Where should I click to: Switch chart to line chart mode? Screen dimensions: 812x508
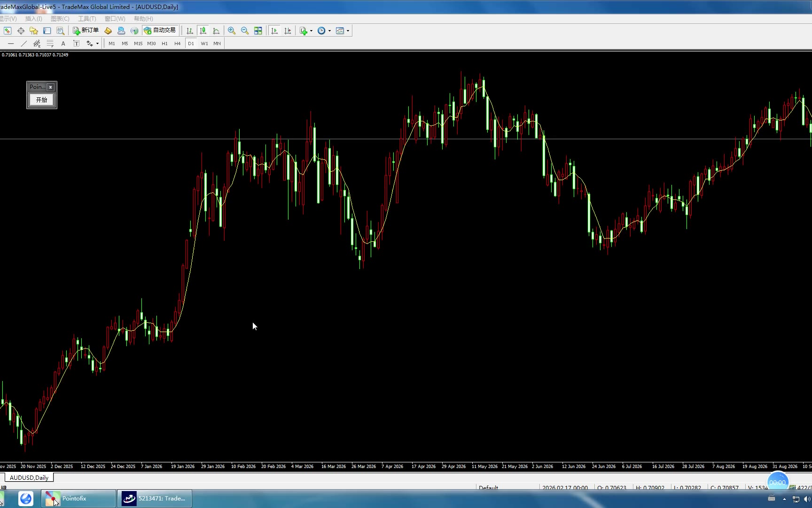(216, 31)
